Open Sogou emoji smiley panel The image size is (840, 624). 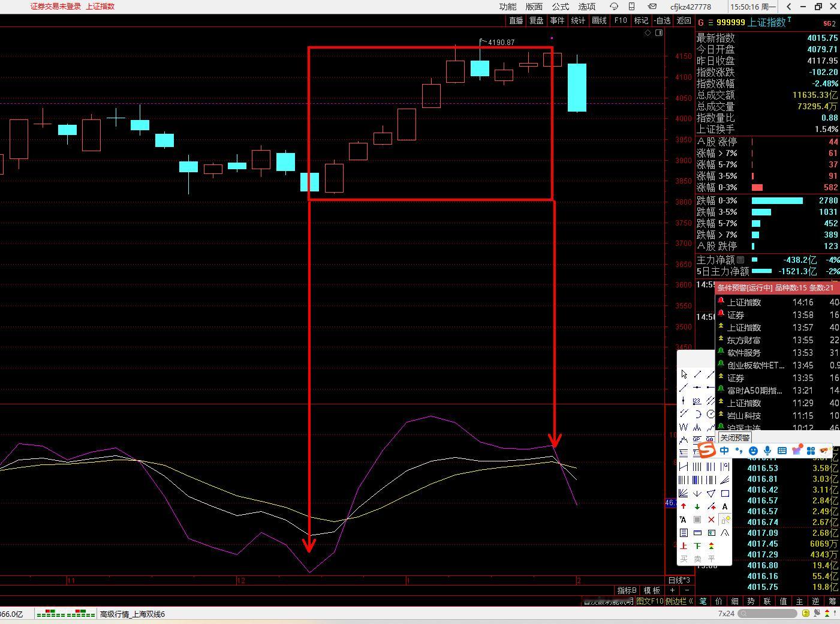[x=753, y=451]
